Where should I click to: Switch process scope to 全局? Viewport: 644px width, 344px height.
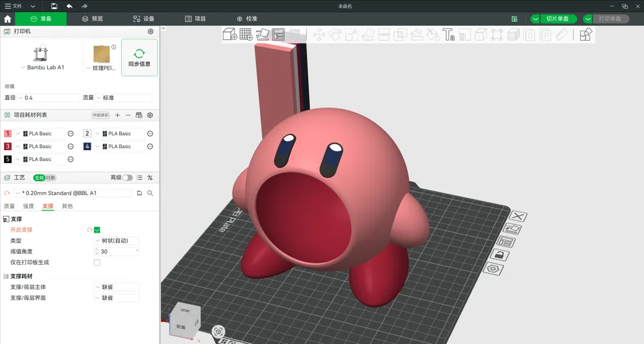(x=39, y=178)
